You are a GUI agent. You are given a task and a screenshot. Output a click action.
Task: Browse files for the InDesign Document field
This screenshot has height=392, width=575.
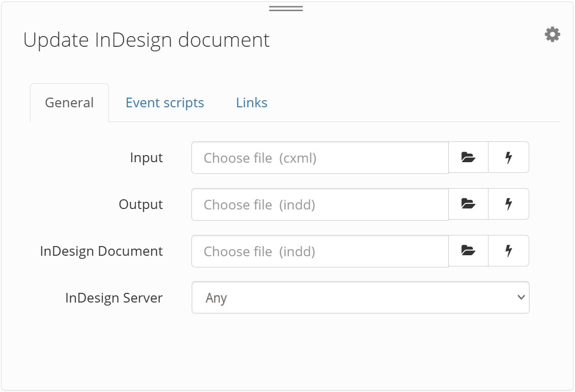[468, 251]
